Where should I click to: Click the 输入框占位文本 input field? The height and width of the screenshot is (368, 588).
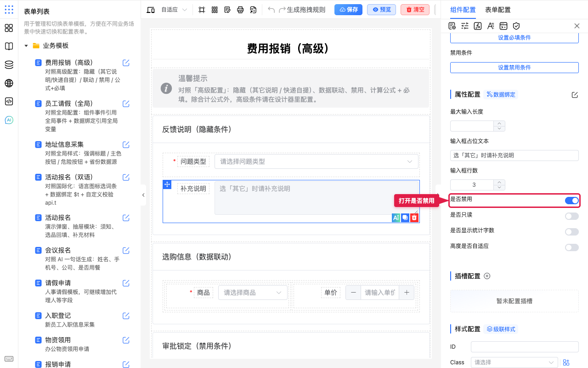click(514, 155)
